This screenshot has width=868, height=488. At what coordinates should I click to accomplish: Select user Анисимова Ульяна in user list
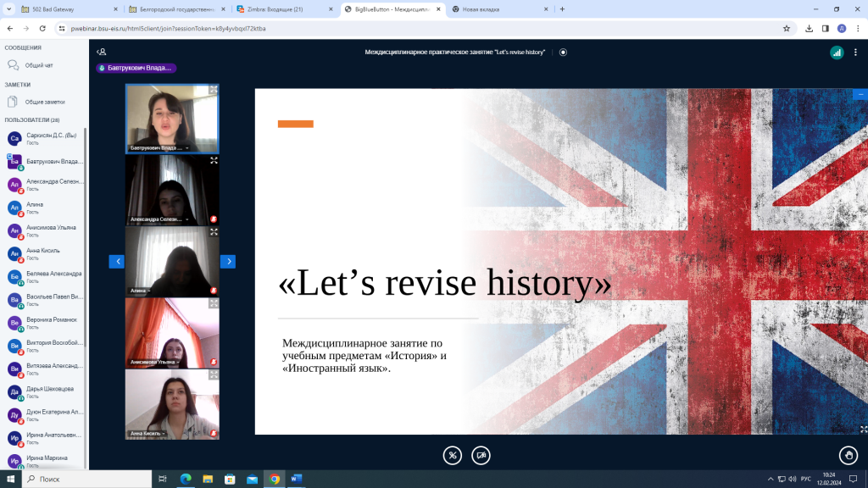(43, 230)
